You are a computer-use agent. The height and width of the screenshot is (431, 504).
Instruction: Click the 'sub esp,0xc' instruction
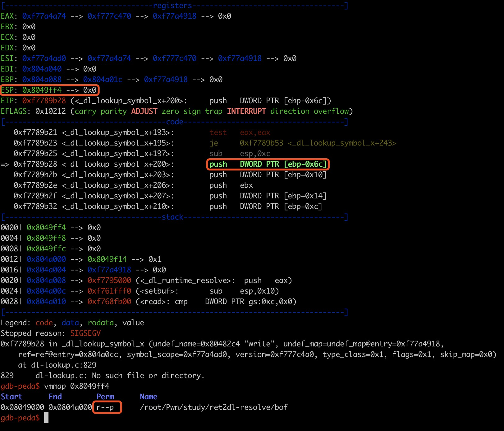click(x=240, y=154)
